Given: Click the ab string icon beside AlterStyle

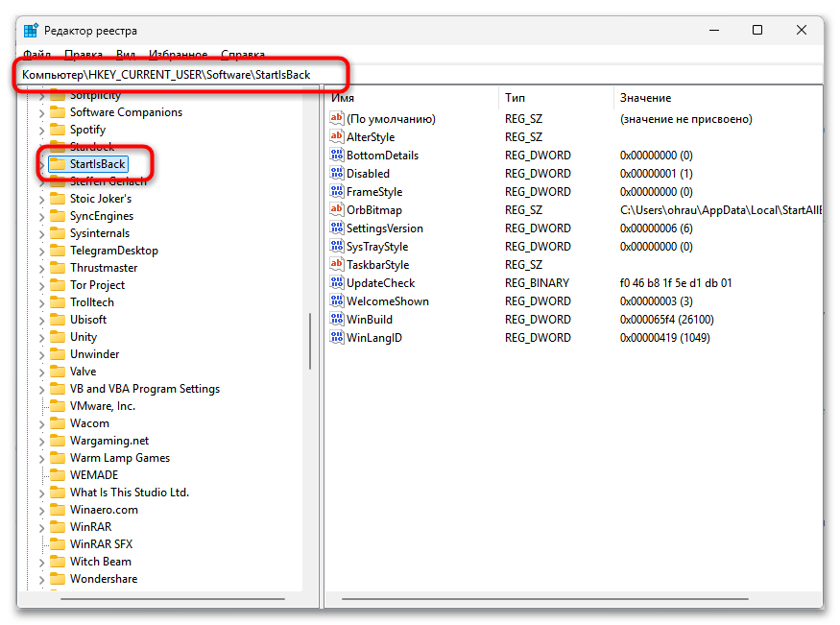Looking at the screenshot, I should coord(337,136).
